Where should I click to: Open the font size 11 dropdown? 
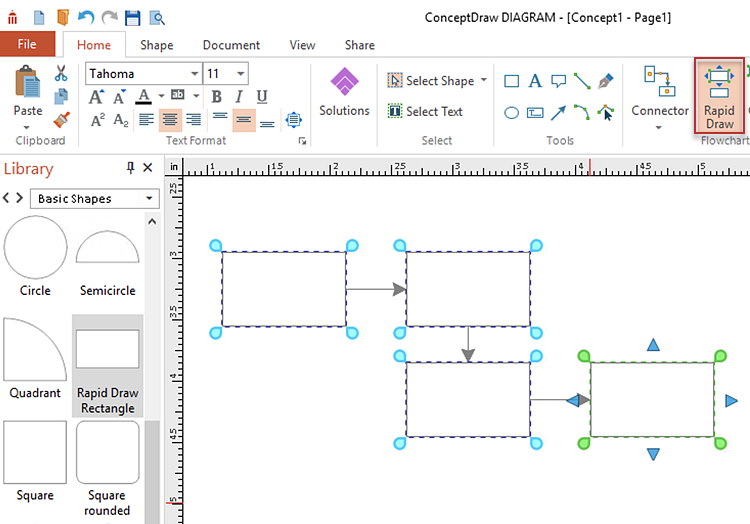(x=241, y=74)
